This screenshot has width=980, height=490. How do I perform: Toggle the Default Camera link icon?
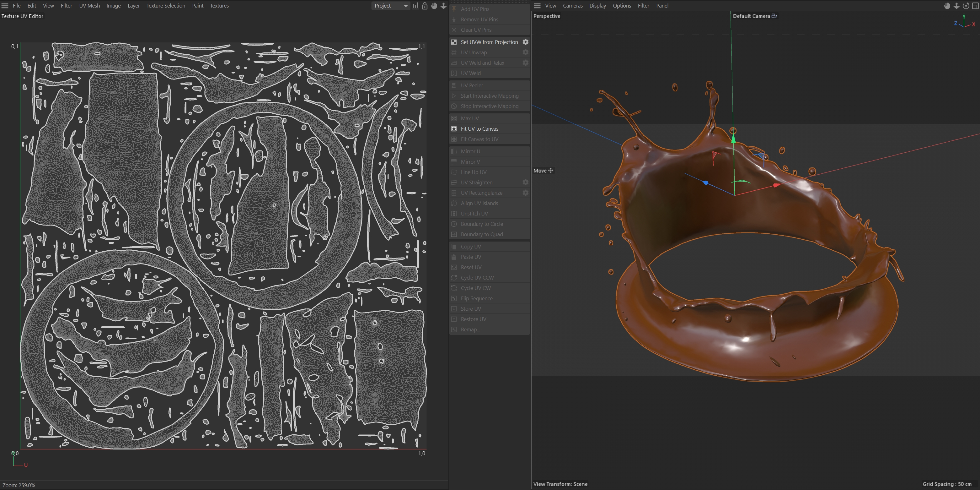(774, 16)
